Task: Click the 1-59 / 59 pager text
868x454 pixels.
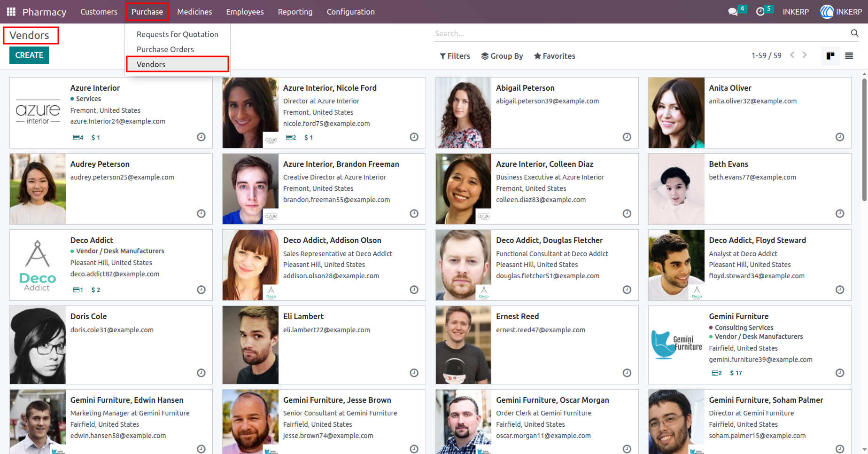Action: (767, 55)
